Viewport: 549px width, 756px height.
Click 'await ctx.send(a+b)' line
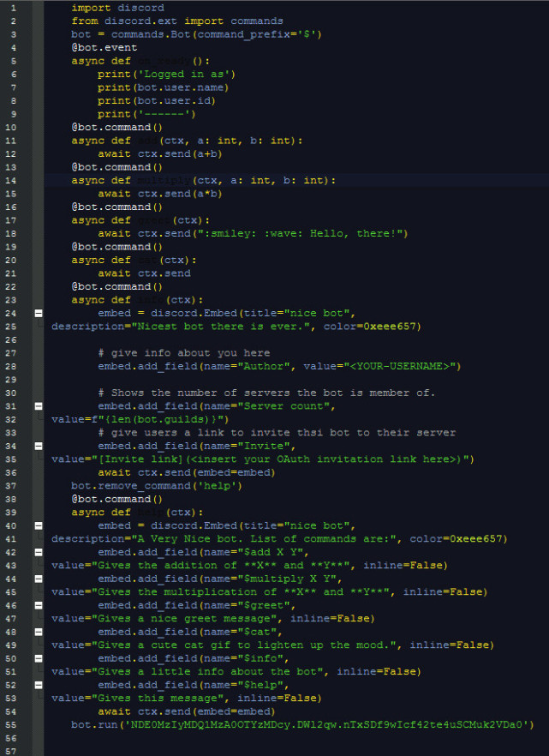(160, 153)
